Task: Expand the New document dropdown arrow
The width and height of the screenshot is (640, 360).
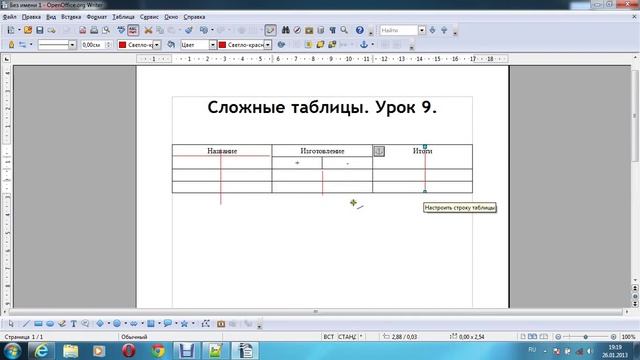Action: tap(19, 30)
